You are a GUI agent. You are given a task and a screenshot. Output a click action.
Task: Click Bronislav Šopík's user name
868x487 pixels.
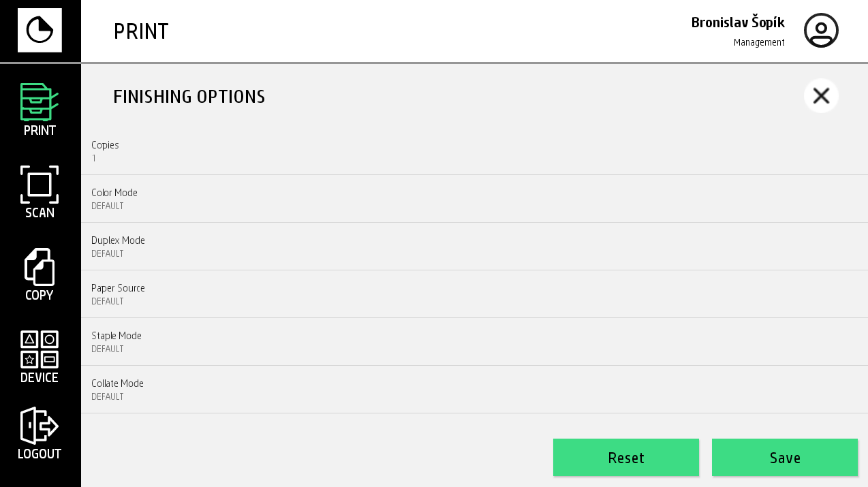pyautogui.click(x=738, y=22)
